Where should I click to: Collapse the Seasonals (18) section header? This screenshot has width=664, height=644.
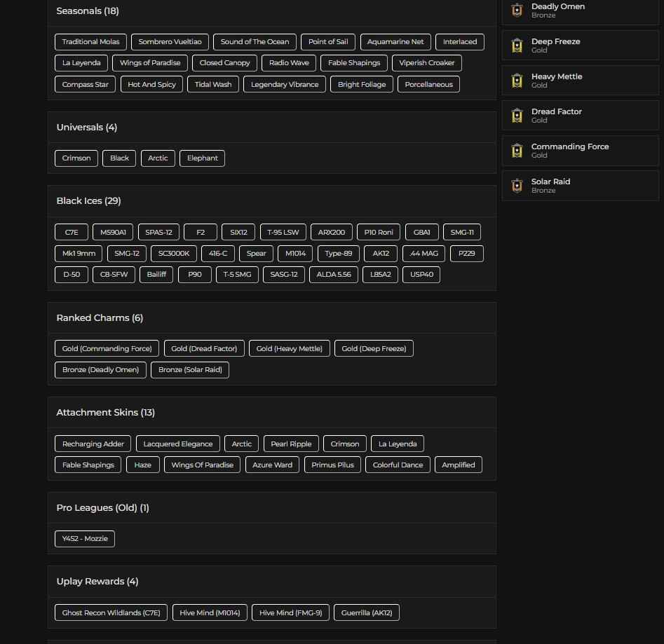coord(87,11)
